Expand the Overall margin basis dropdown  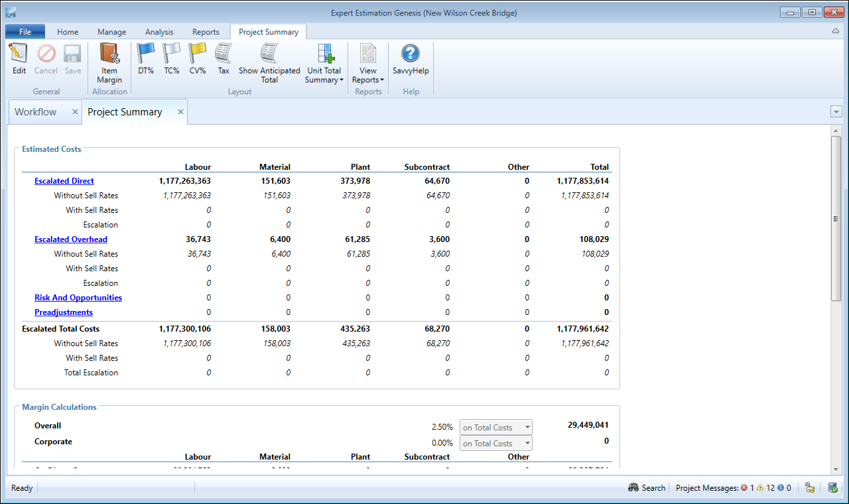(x=527, y=428)
